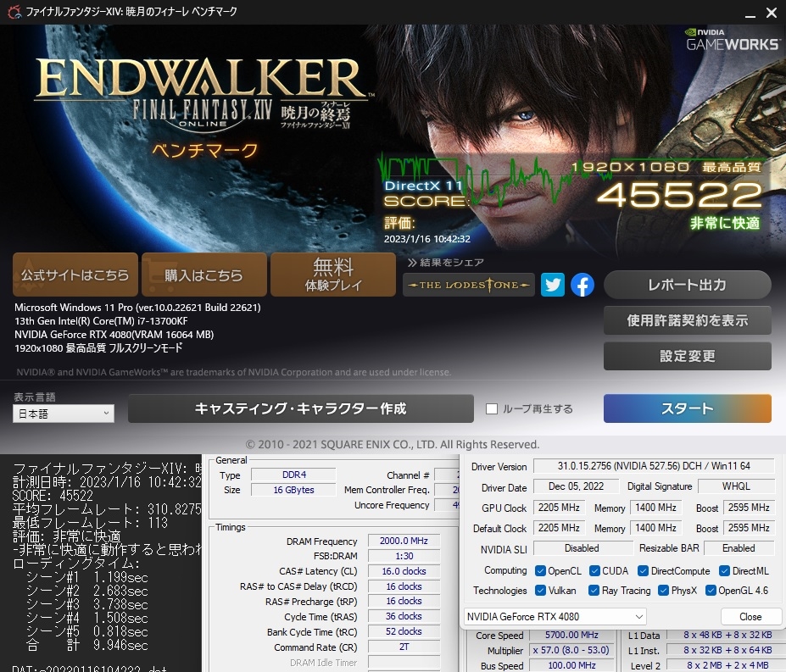
Task: Toggle OpenGL 4.6 checkbox in GPU-Z
Action: [x=711, y=591]
